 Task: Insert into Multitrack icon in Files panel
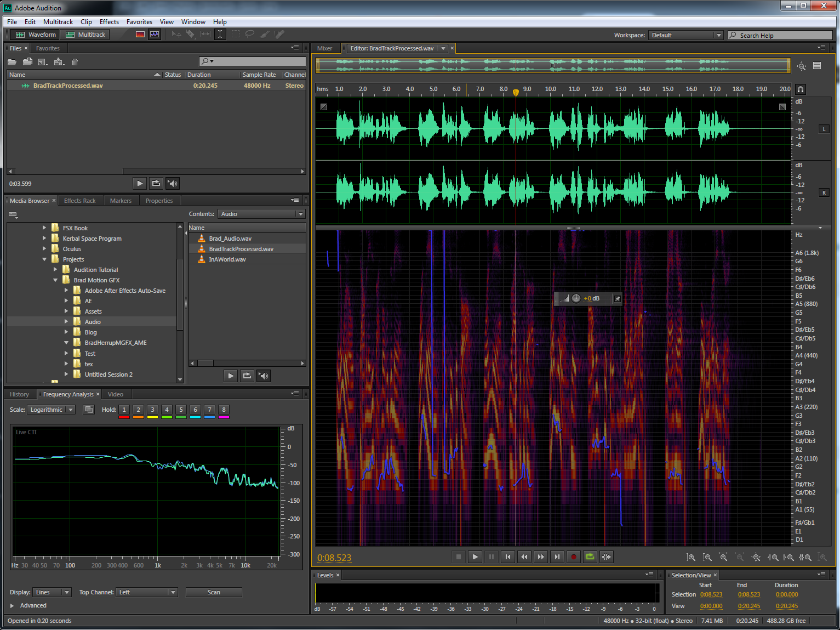tap(59, 62)
